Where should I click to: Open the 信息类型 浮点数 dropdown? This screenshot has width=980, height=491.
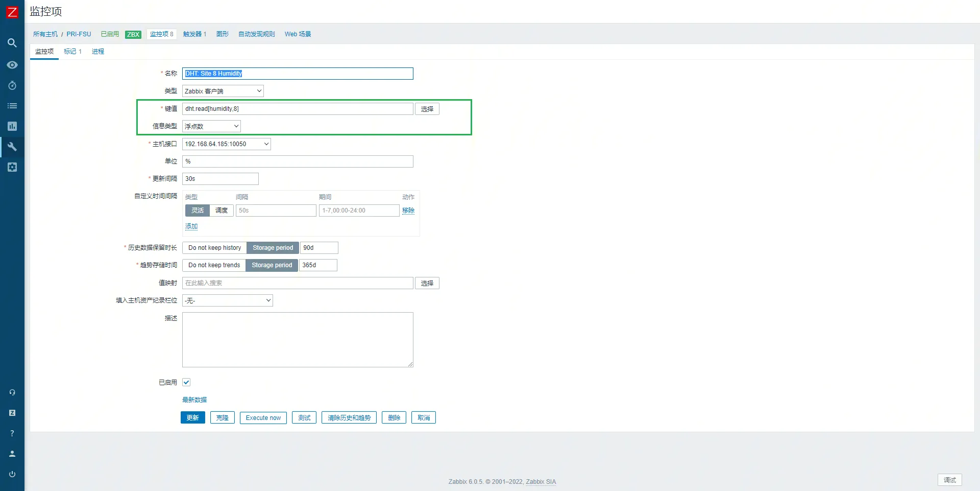tap(211, 126)
